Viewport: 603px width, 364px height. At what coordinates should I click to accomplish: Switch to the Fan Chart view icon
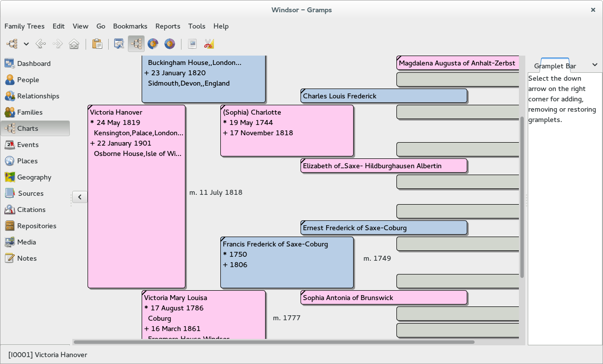point(153,44)
